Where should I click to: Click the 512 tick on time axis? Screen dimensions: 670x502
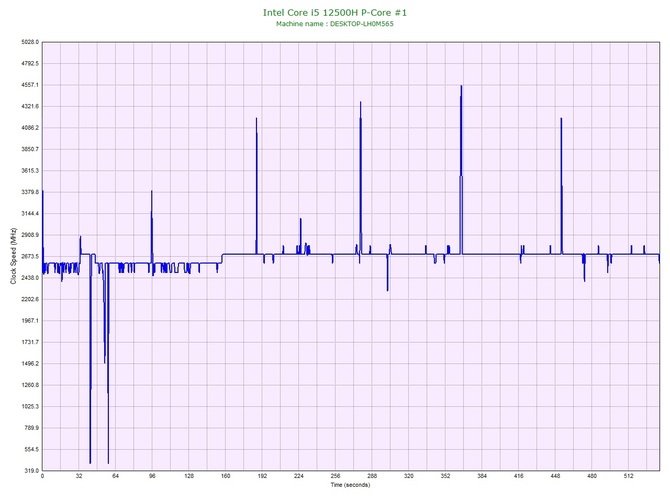(629, 476)
